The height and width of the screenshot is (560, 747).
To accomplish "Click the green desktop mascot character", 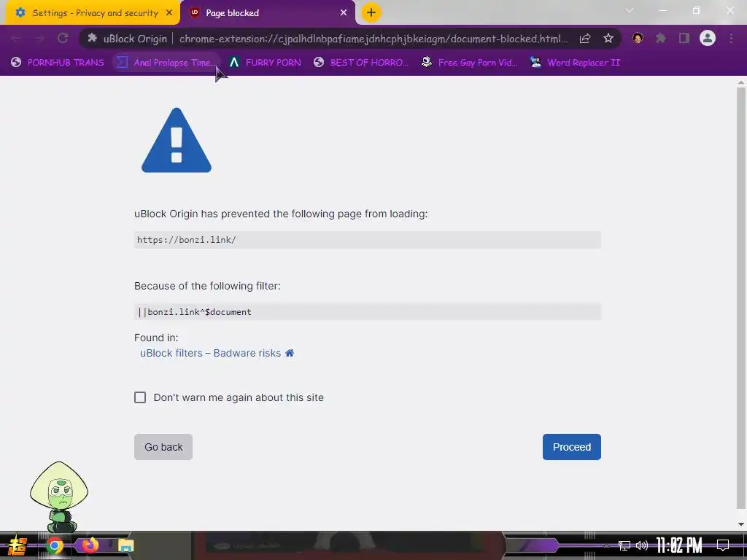I will coord(59,497).
